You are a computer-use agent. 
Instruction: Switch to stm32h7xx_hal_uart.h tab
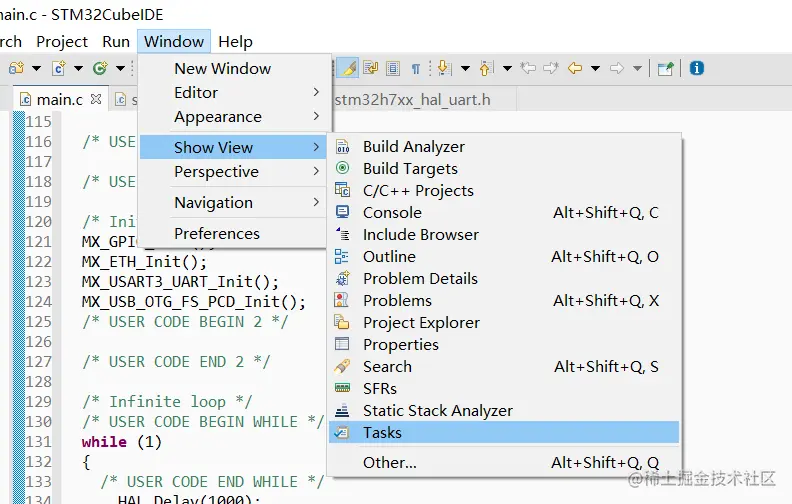click(412, 99)
